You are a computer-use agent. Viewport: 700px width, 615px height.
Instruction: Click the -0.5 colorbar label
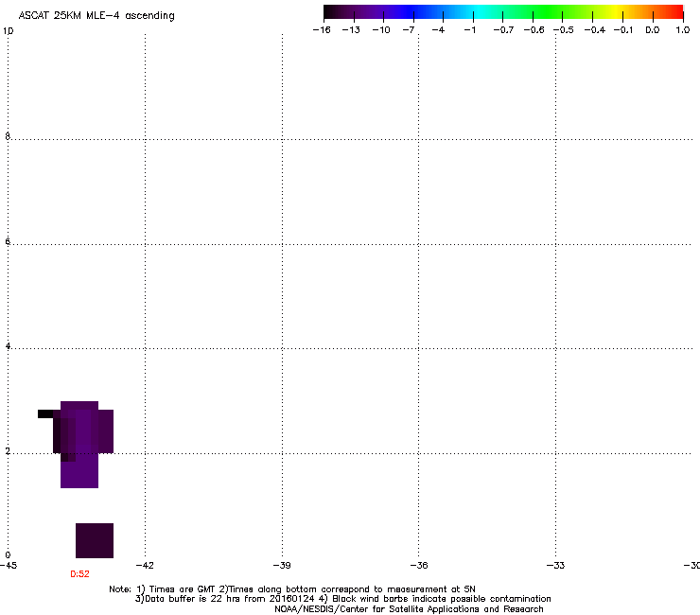coord(564,30)
